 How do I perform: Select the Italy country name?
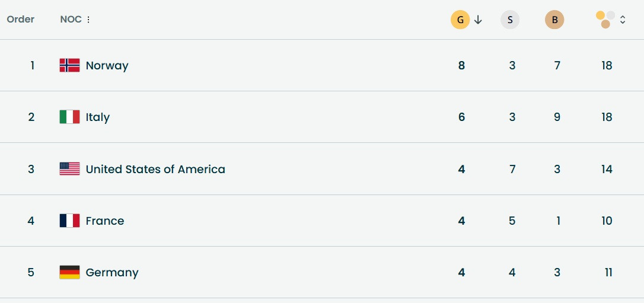tap(98, 117)
